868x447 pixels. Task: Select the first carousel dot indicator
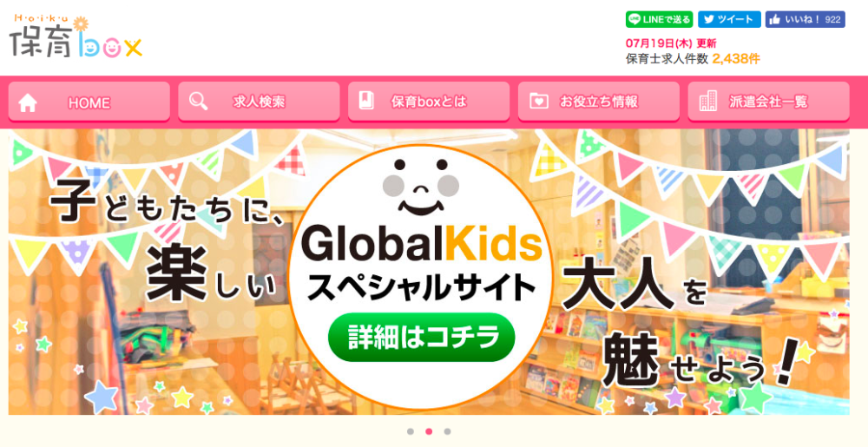pos(411,431)
